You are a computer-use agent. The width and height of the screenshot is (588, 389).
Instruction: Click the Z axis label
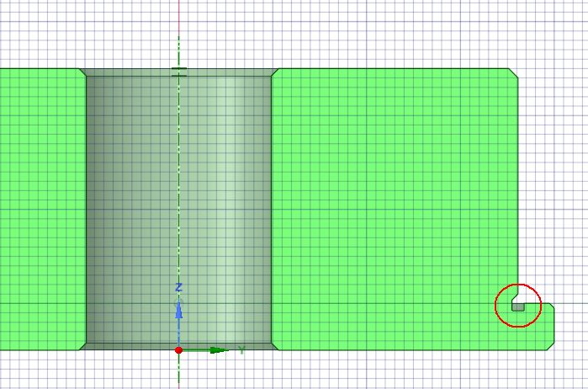[179, 288]
